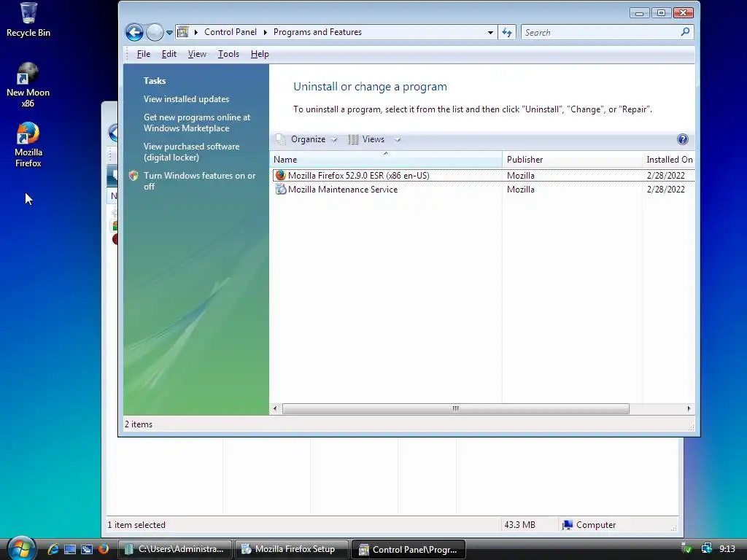The image size is (747, 560).
Task: Select the New Moon x86 desktop shortcut
Action: click(28, 85)
